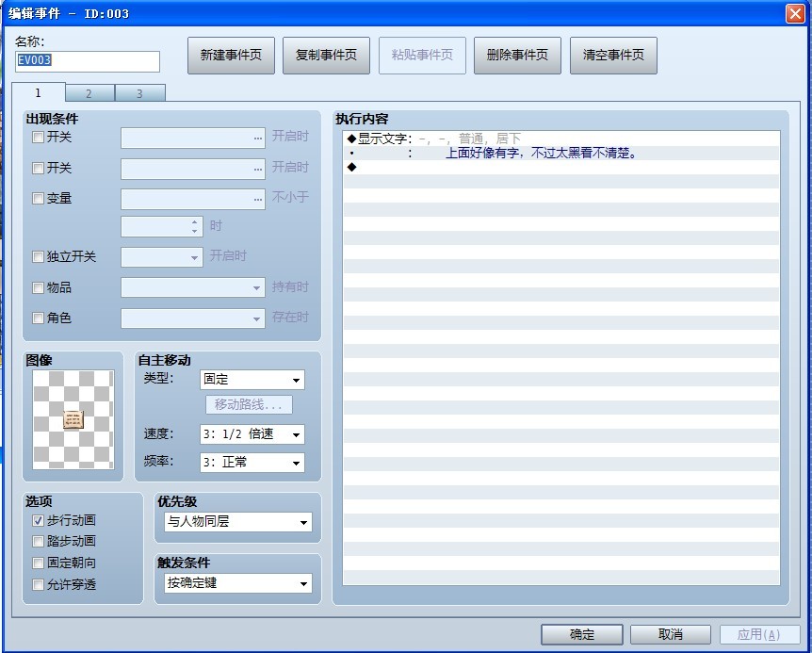Click the 新建事件页 button
The image size is (812, 653).
[x=231, y=56]
